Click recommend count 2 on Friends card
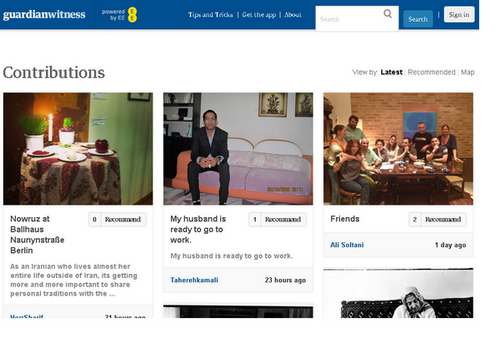Viewport: 500px width, 363px height. (415, 219)
